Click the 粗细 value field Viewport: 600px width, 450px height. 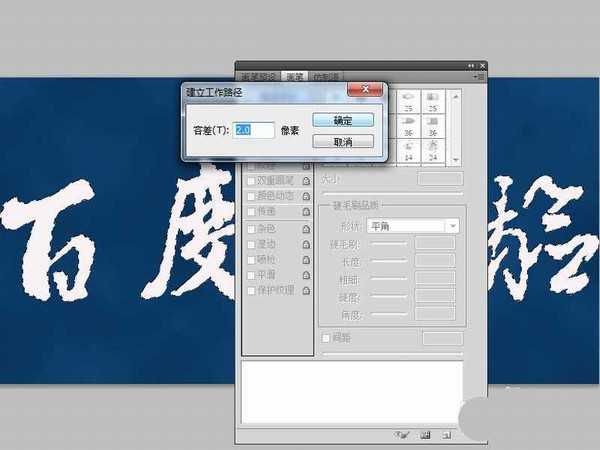(435, 278)
